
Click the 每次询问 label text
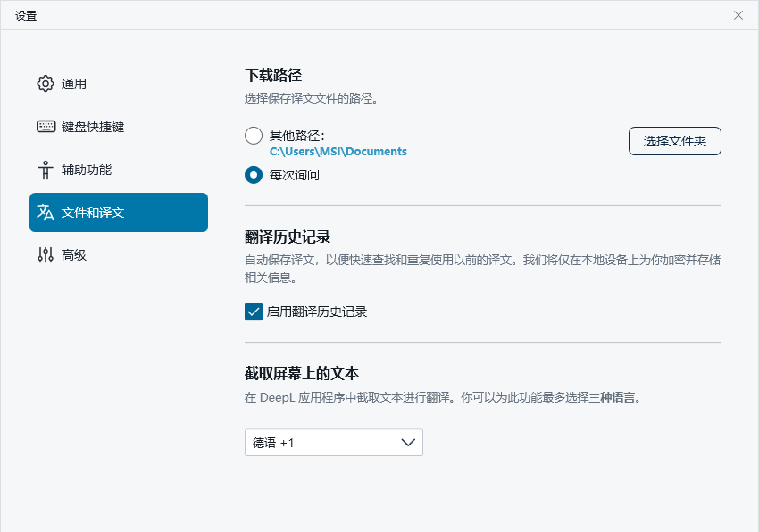tap(295, 175)
